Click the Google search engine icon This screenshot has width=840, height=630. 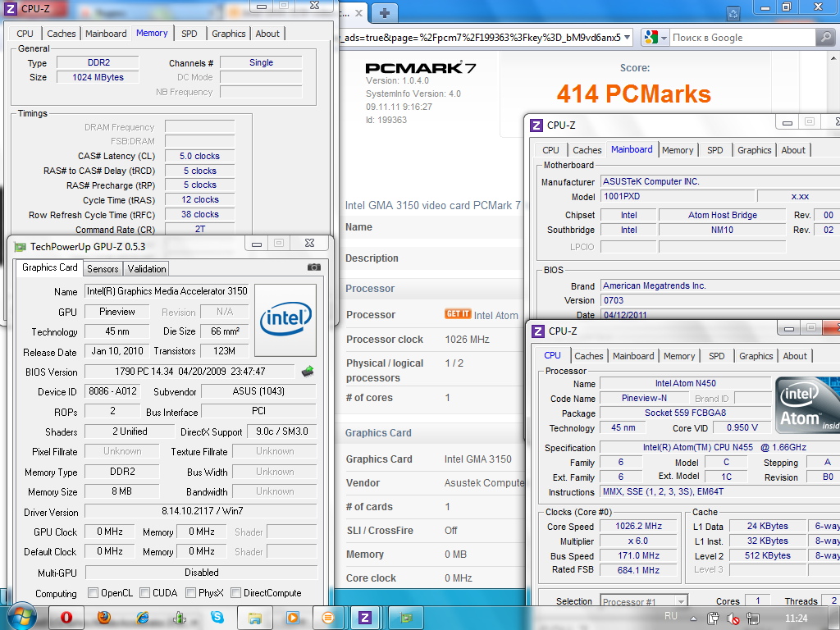coord(651,38)
